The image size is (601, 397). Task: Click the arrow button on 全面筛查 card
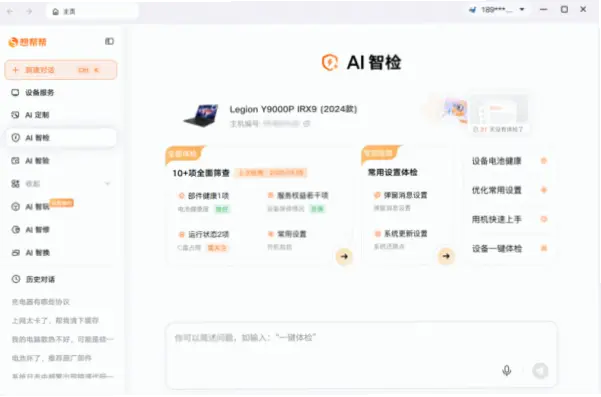coord(344,256)
